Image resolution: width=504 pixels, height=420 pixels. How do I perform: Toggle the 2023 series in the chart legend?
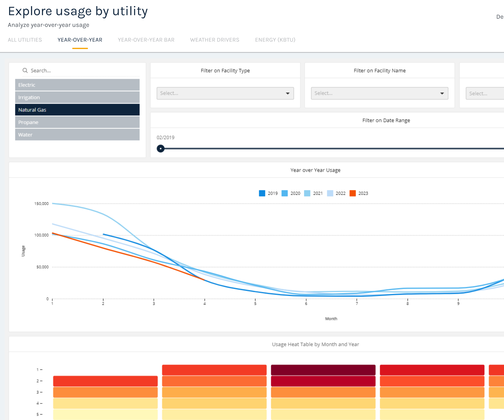352,193
